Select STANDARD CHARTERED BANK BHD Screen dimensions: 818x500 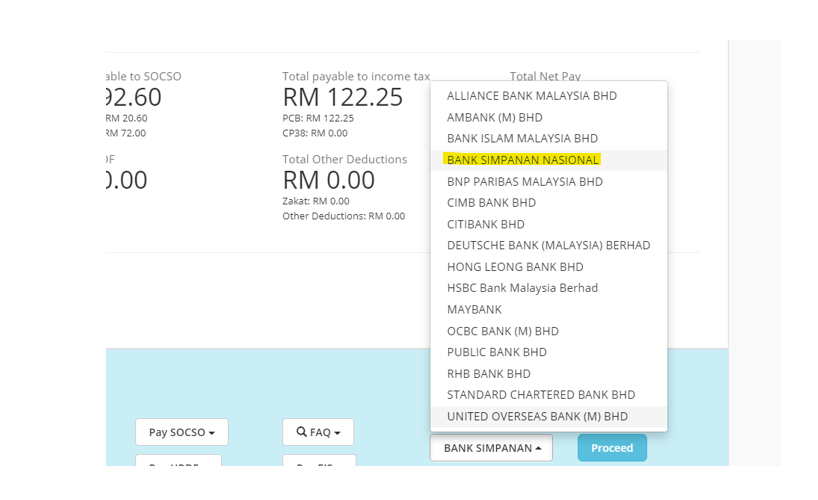click(x=548, y=395)
